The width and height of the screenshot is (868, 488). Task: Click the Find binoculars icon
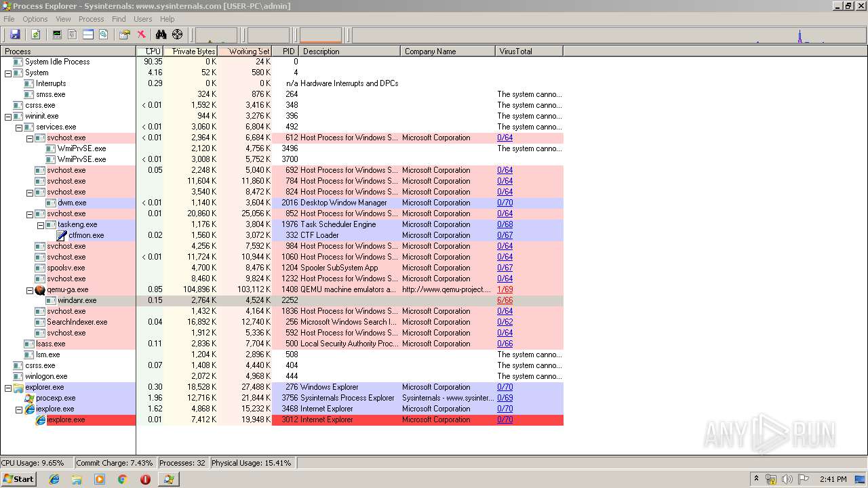pyautogui.click(x=161, y=35)
